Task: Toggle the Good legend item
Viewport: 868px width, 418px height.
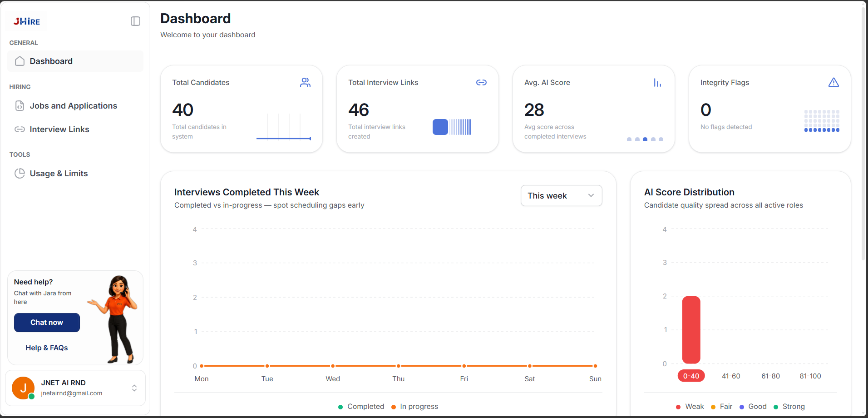Action: pyautogui.click(x=753, y=407)
